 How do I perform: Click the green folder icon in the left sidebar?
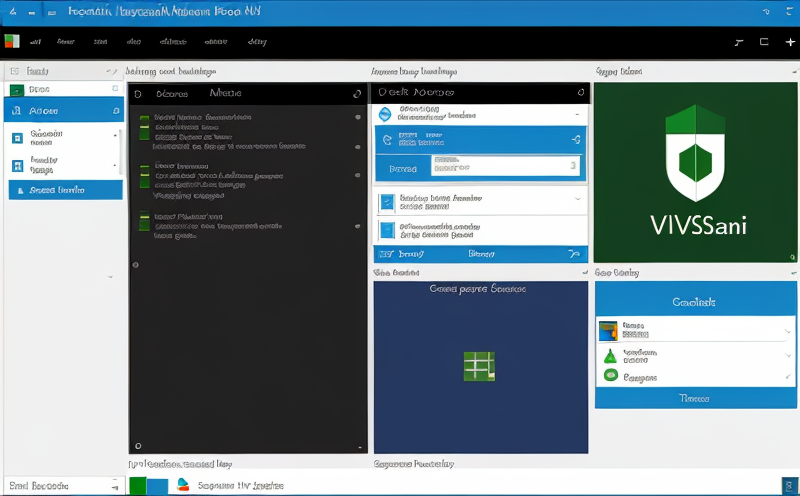17,90
